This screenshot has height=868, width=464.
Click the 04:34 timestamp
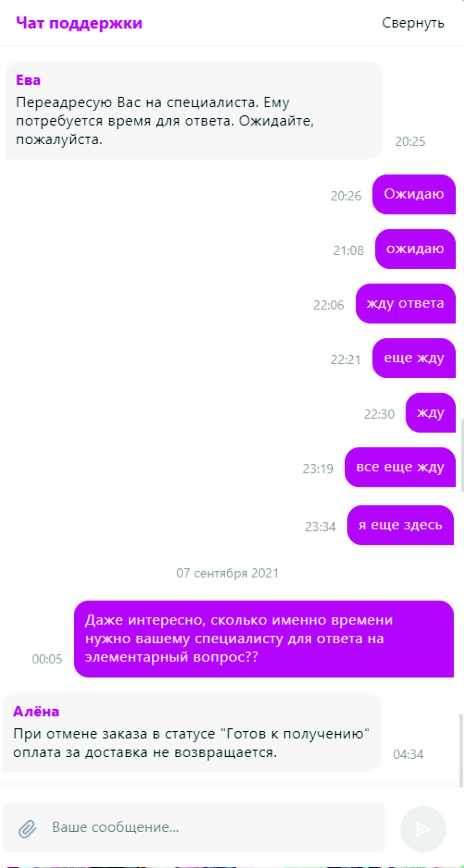pos(408,754)
